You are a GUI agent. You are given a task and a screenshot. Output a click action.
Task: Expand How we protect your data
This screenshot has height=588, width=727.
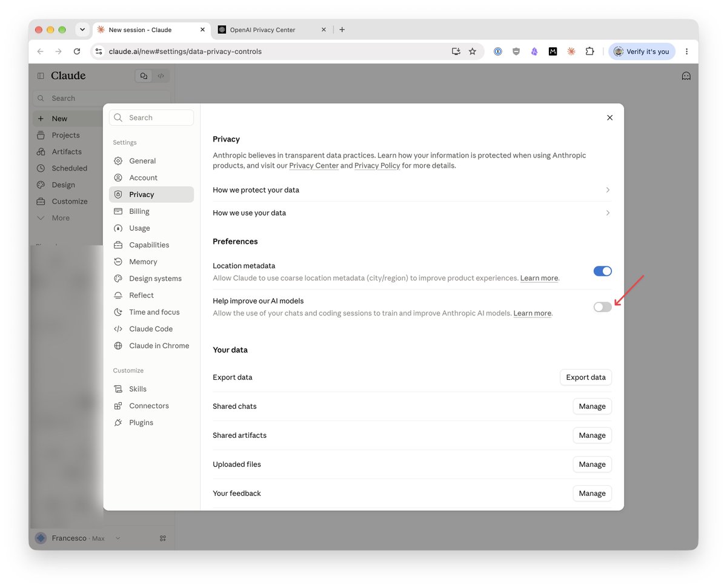pos(412,190)
